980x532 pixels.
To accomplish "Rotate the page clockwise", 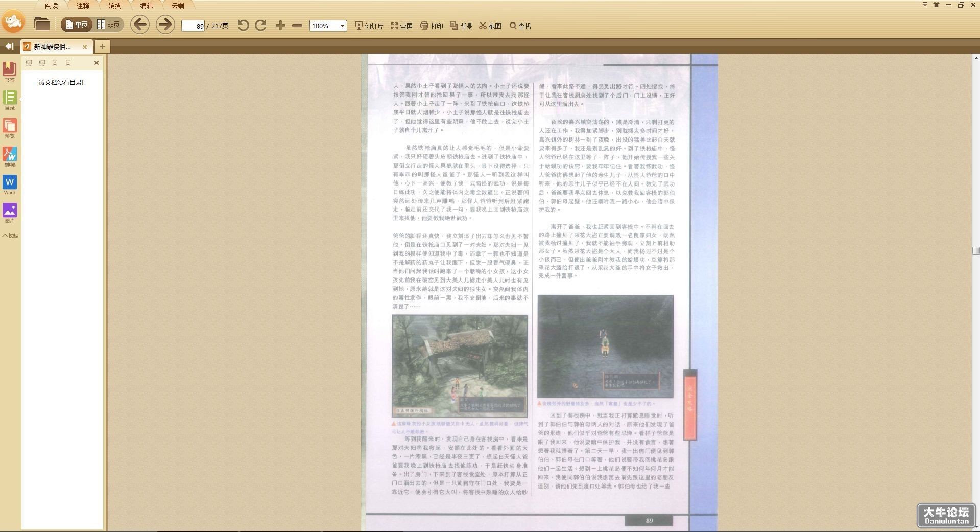I will point(260,25).
